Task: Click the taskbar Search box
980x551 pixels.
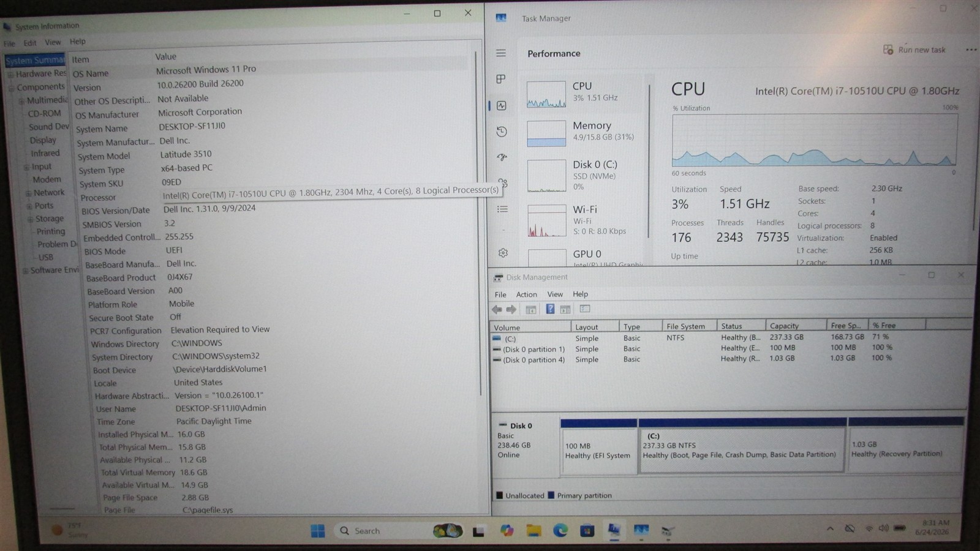Action: point(398,531)
